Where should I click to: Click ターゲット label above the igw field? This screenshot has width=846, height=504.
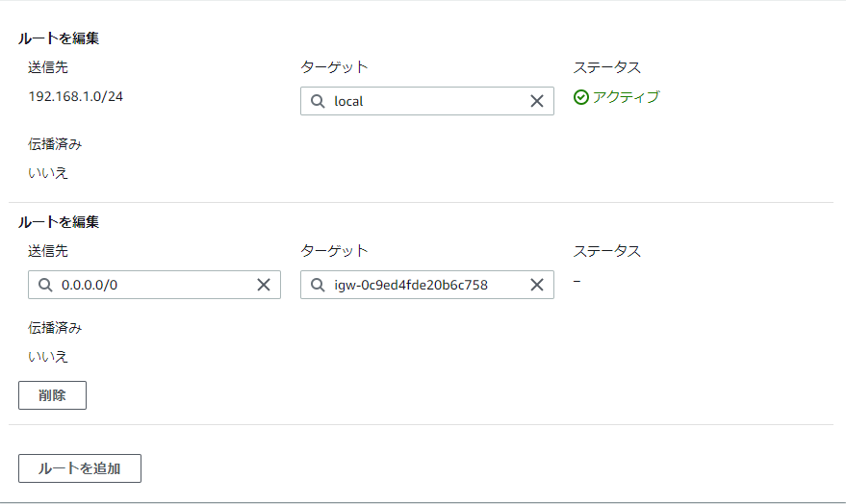[x=334, y=251]
